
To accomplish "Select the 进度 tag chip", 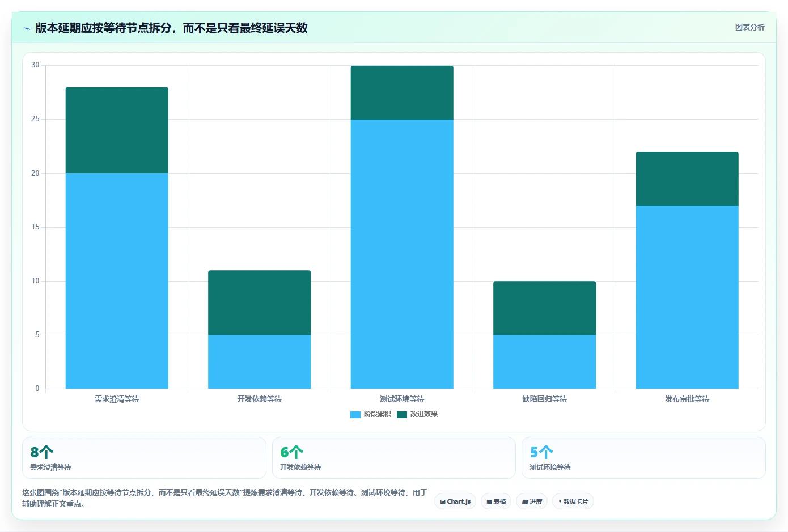I will (532, 501).
